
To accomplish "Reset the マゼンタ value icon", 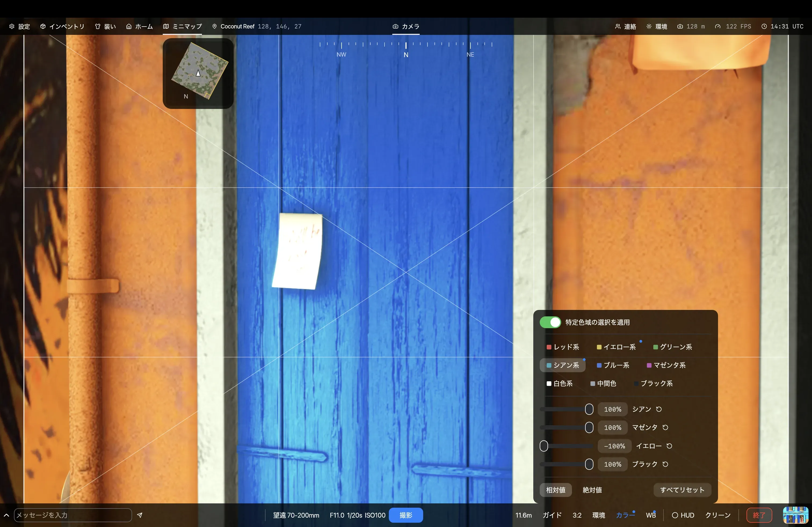I will point(665,427).
